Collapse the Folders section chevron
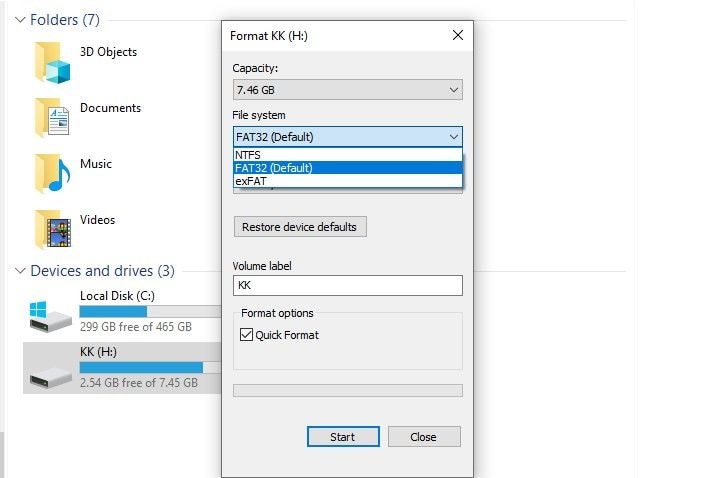This screenshot has height=478, width=724. coord(20,19)
